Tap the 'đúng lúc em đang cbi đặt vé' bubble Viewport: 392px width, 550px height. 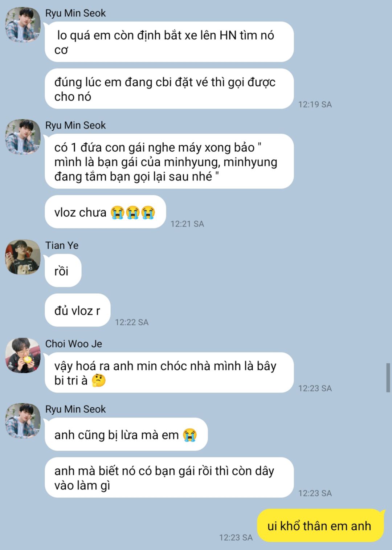169,89
